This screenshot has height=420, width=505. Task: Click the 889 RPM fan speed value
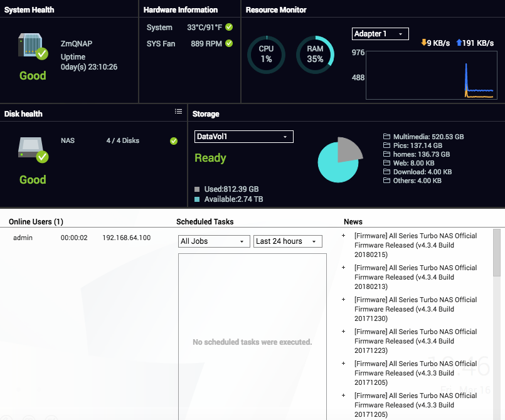pos(206,43)
